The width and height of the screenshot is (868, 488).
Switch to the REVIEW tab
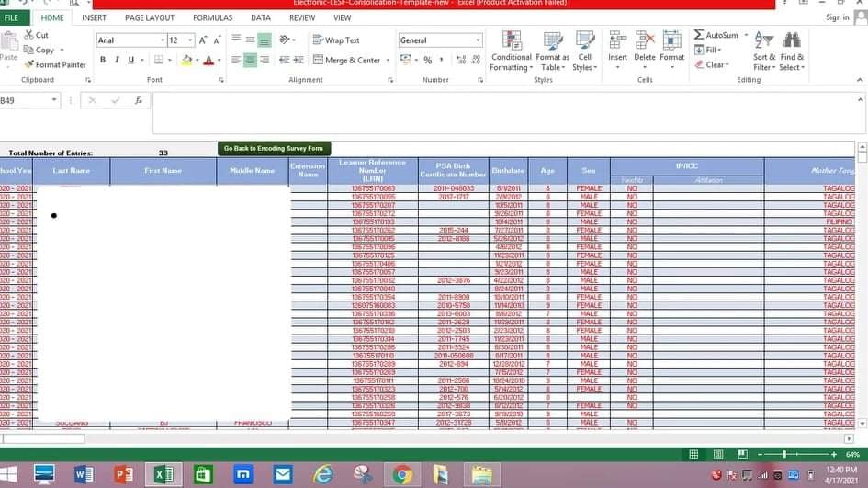302,17
